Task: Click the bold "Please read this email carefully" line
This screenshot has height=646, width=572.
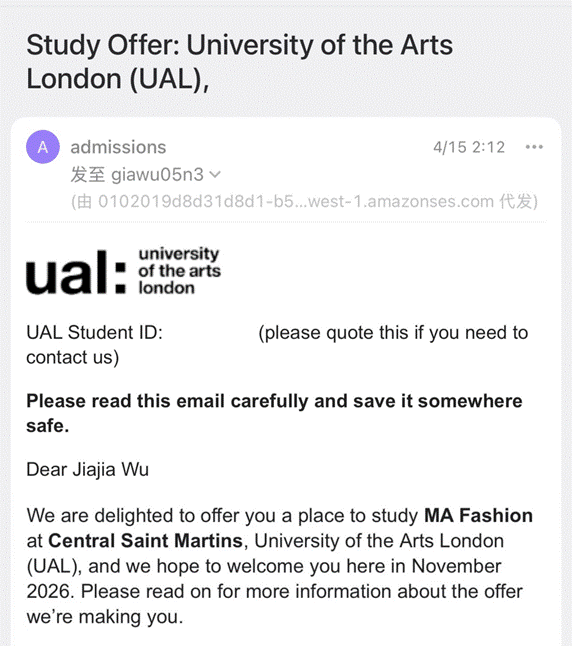Action: point(274,413)
